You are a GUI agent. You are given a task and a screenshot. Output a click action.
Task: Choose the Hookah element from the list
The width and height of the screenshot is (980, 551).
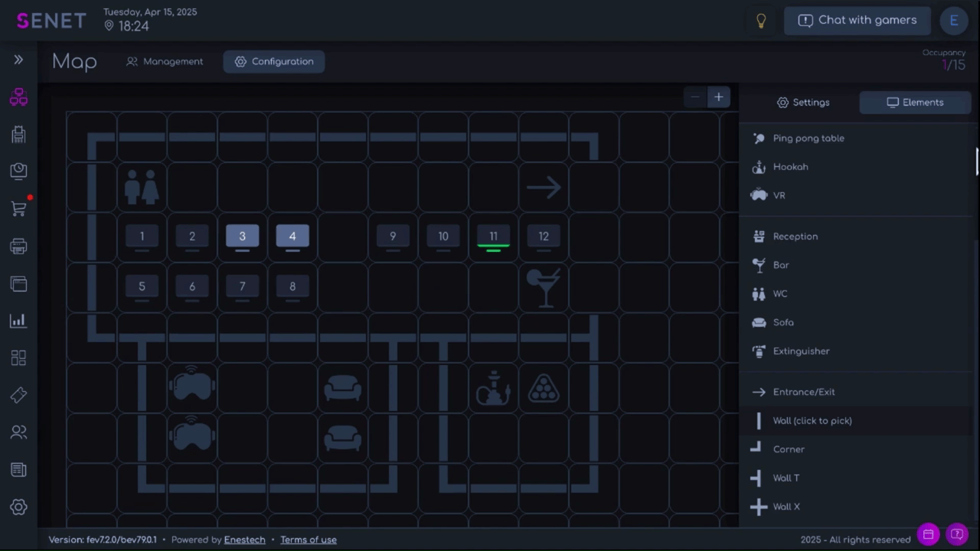tap(790, 166)
